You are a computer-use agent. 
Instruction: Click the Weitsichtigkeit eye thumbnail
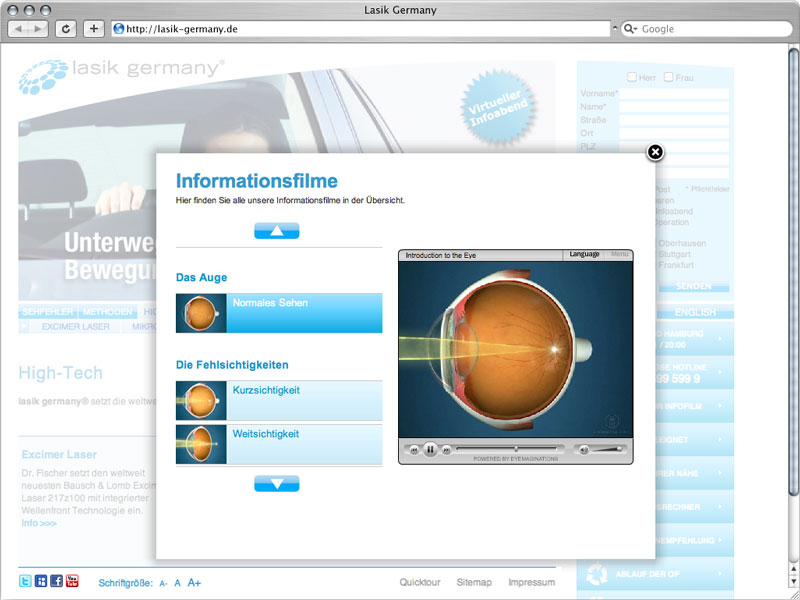pyautogui.click(x=201, y=444)
